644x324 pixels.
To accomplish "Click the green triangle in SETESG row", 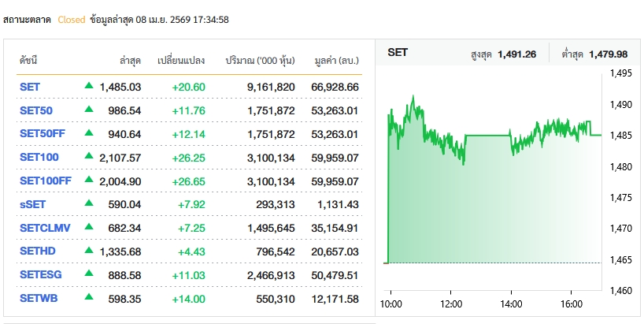I will [x=89, y=275].
